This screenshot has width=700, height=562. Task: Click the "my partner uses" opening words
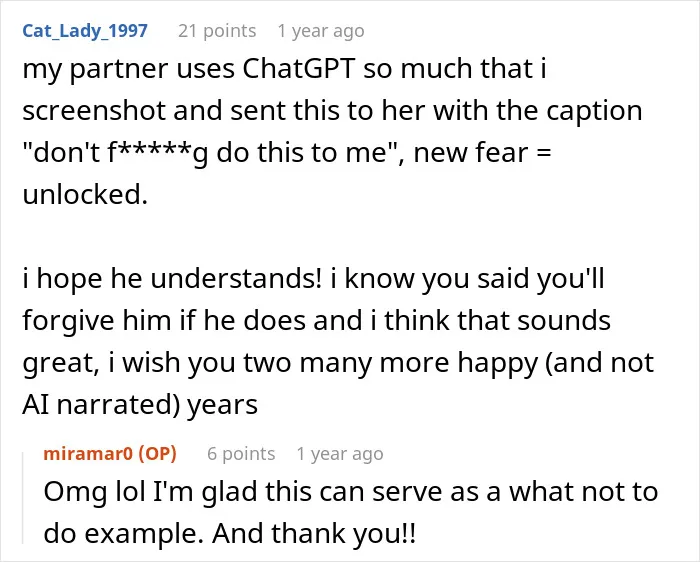point(129,69)
